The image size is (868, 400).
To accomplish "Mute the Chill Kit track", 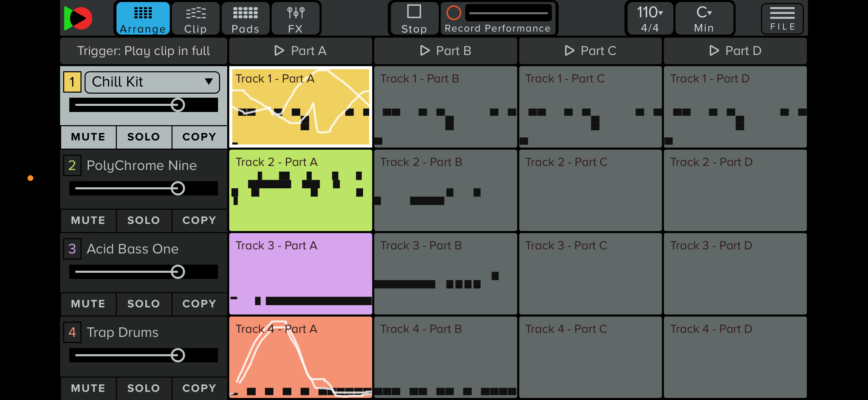I will [x=88, y=137].
